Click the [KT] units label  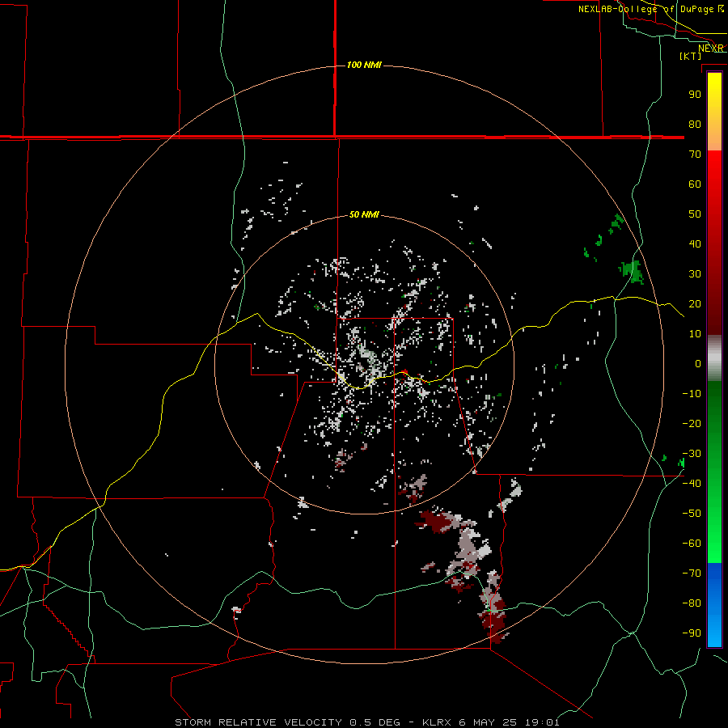(x=691, y=56)
